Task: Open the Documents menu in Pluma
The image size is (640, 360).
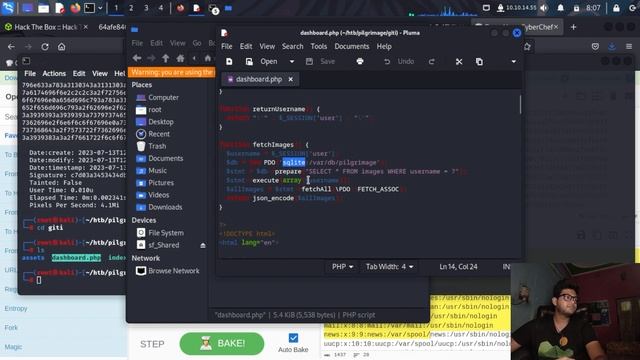Action: pyautogui.click(x=352, y=47)
